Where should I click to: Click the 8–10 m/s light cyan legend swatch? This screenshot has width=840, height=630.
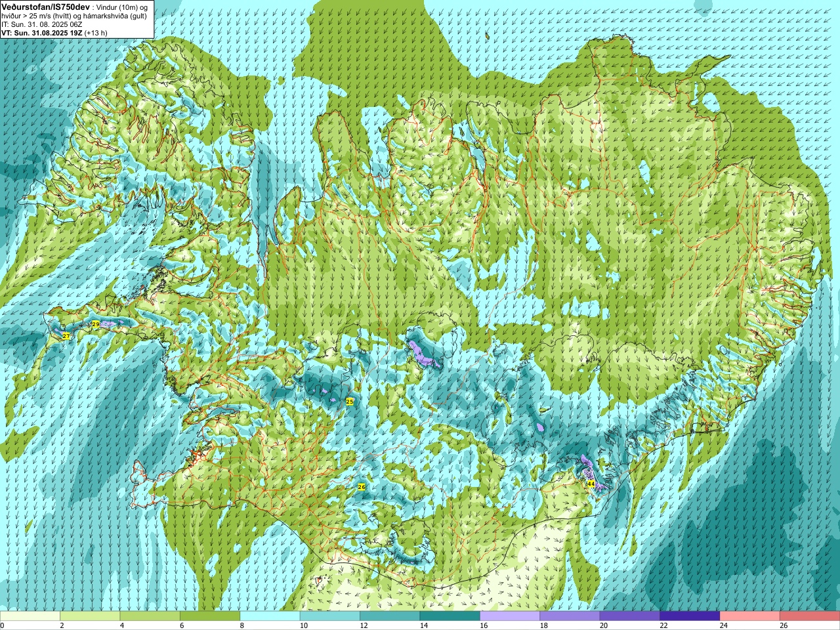(270, 616)
